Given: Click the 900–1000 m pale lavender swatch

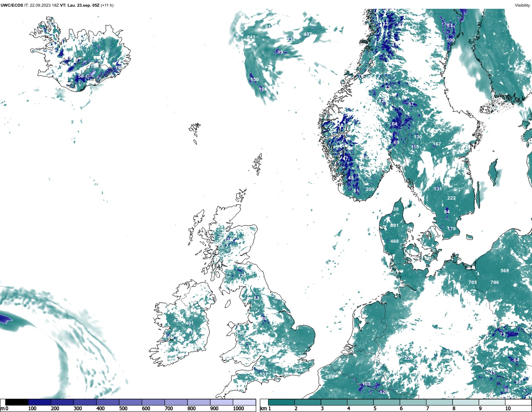Looking at the screenshot, I should point(222,402).
